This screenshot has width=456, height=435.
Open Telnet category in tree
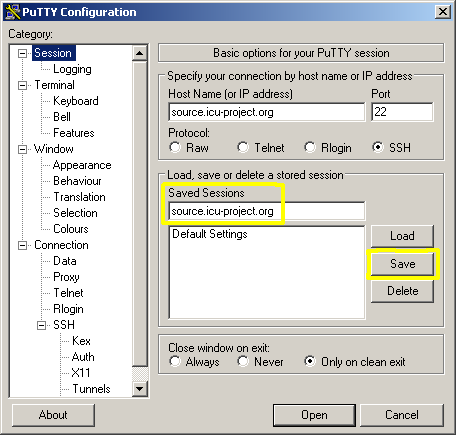coord(68,293)
